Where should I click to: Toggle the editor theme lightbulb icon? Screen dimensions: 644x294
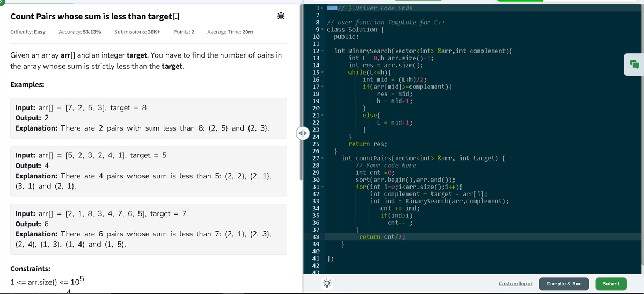pyautogui.click(x=328, y=283)
